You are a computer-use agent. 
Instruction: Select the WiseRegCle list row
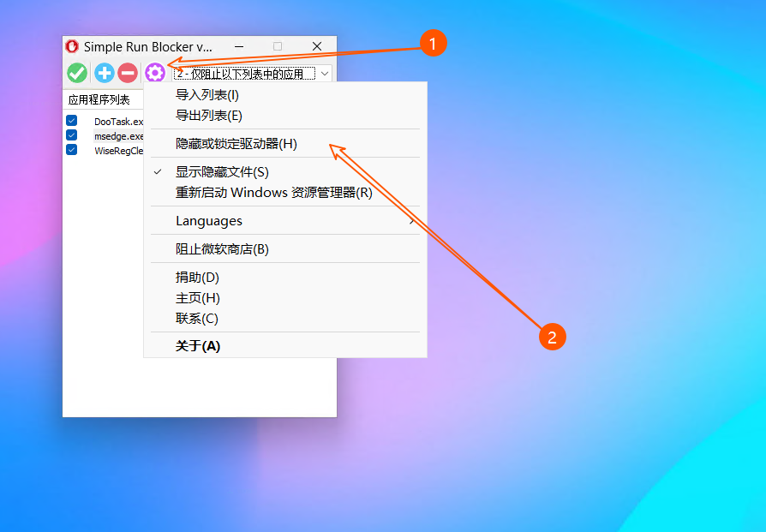point(119,151)
